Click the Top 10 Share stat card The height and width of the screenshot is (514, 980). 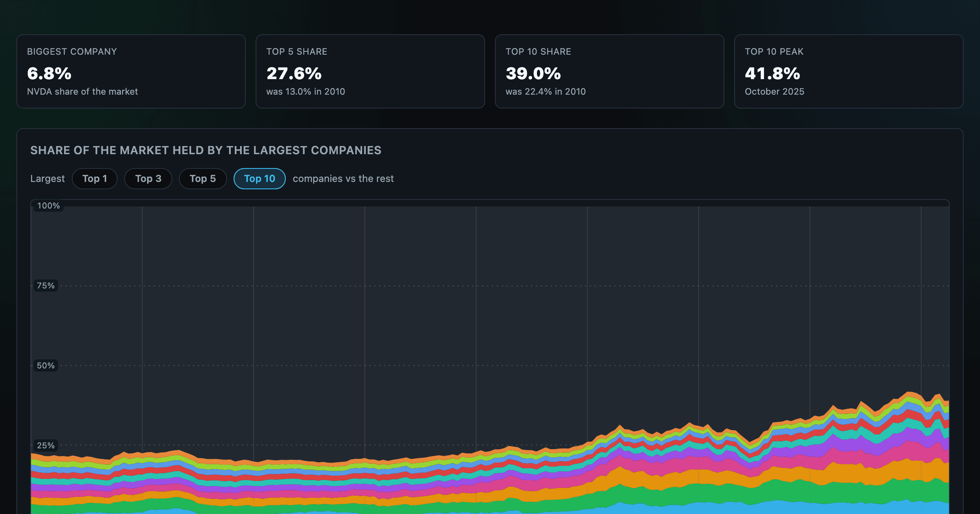tap(610, 71)
